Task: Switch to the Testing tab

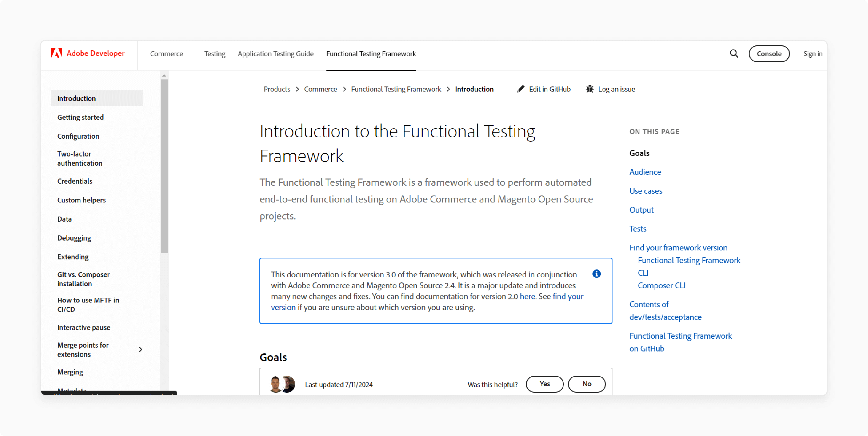Action: coord(215,54)
